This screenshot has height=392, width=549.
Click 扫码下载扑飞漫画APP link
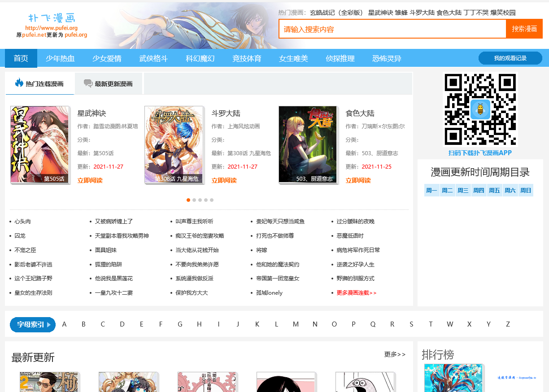tap(480, 153)
